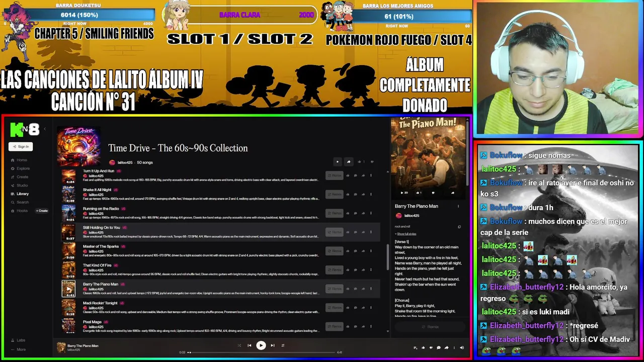Like current track in player bar
Viewport: 644px width, 362px height.
(x=423, y=347)
